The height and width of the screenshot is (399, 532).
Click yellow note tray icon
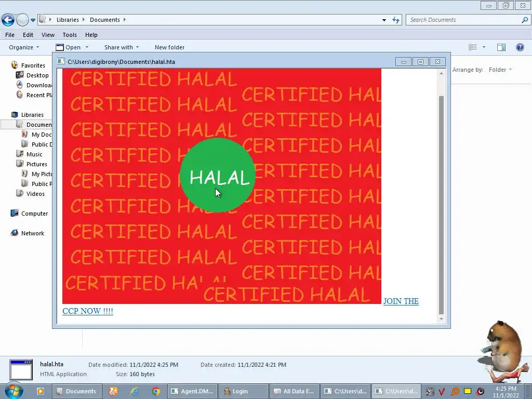(468, 392)
